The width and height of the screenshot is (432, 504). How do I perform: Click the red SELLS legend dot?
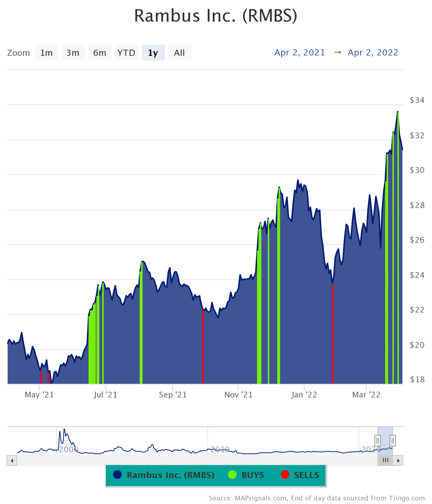(285, 475)
